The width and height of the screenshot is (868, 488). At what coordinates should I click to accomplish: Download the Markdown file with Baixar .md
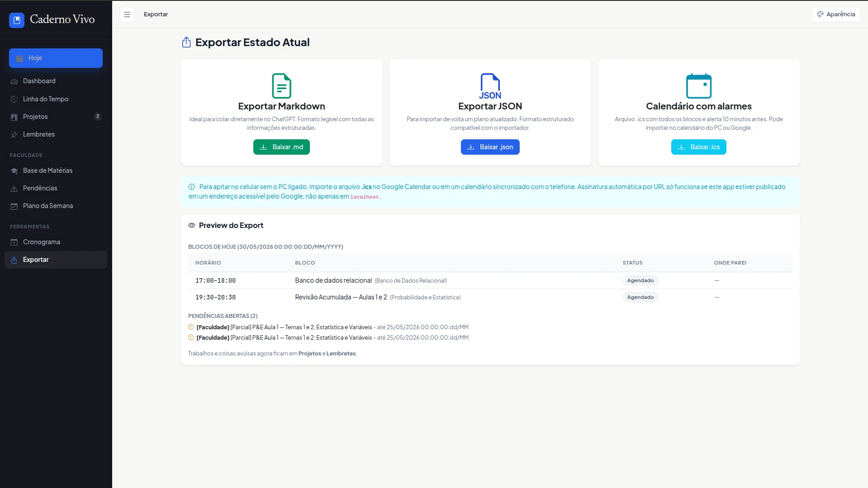click(281, 147)
